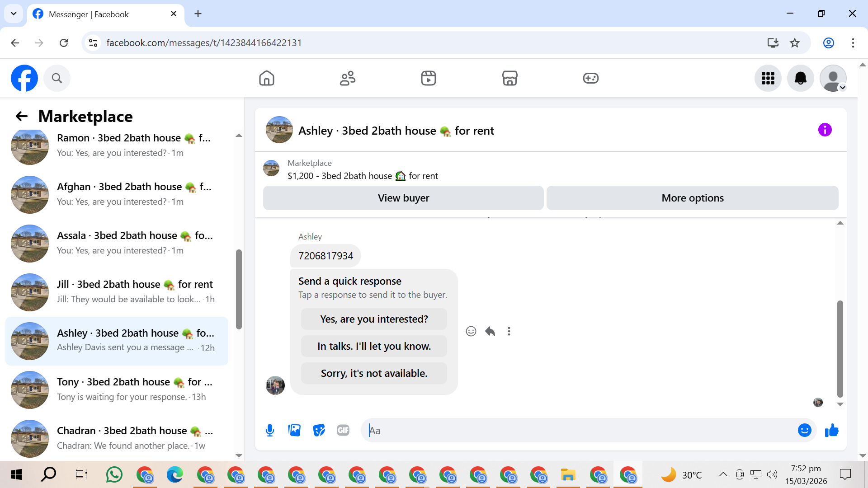The height and width of the screenshot is (488, 868).
Task: Choose a sticker
Action: tap(319, 431)
